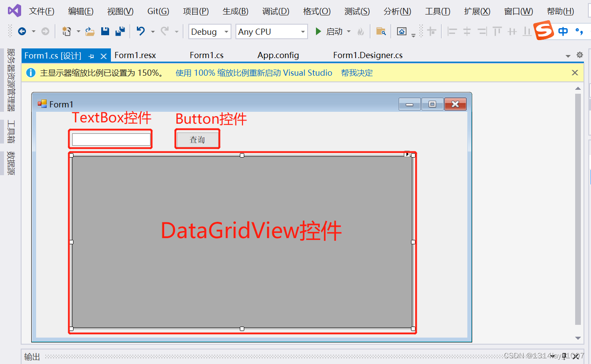Align selected controls to tops
Viewport: 591px width, 364px height.
coord(497,31)
